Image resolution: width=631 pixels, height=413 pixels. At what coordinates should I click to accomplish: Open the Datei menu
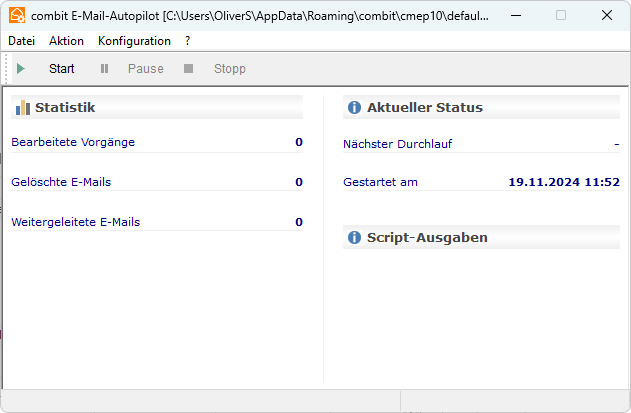(x=21, y=41)
